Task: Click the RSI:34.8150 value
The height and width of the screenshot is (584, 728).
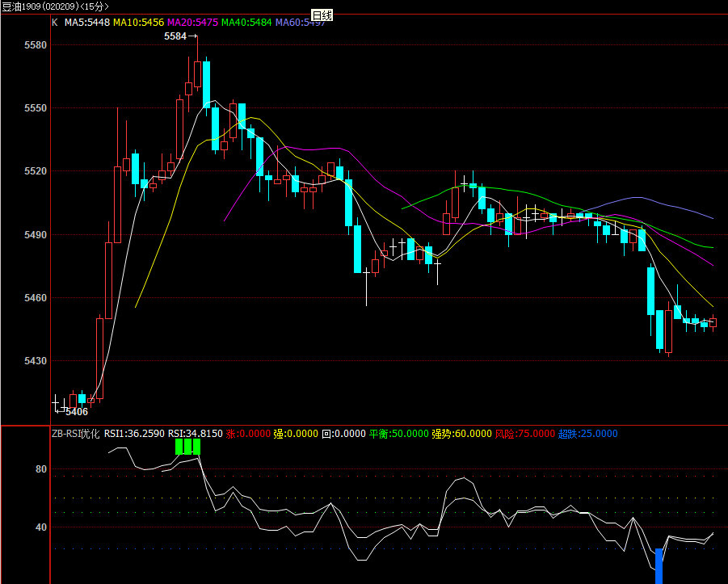Action: click(196, 434)
